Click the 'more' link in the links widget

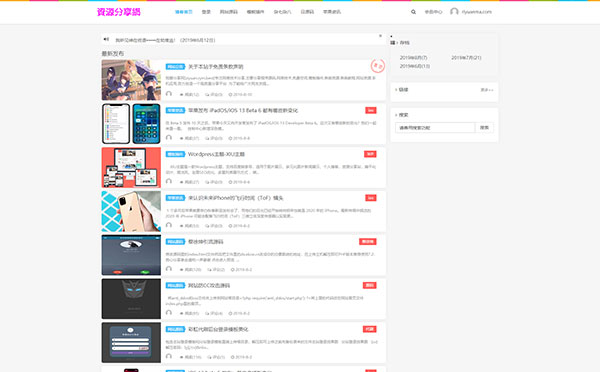pyautogui.click(x=487, y=90)
